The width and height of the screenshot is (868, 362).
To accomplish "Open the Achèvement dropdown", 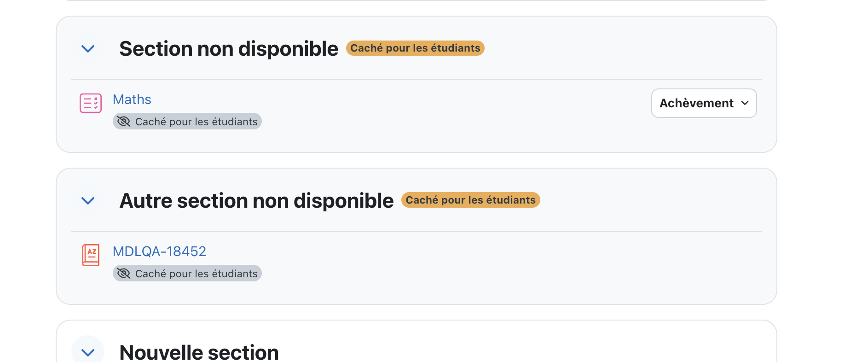I will 704,103.
